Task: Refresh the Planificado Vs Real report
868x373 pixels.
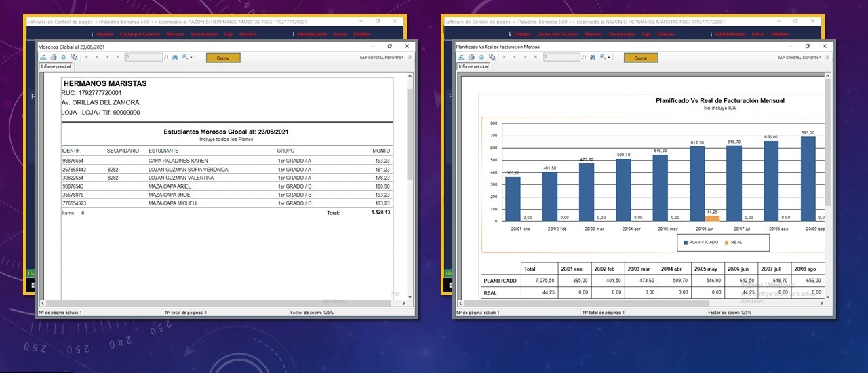Action: coord(481,58)
